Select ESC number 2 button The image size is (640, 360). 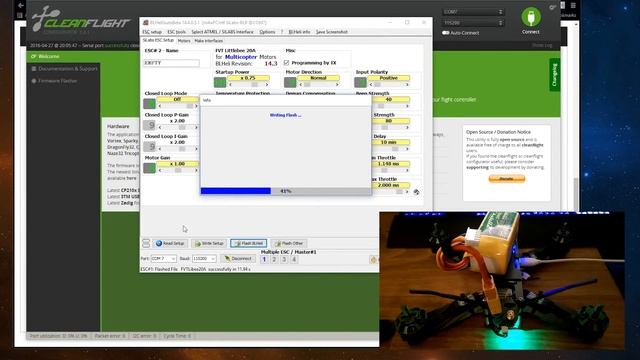274,259
